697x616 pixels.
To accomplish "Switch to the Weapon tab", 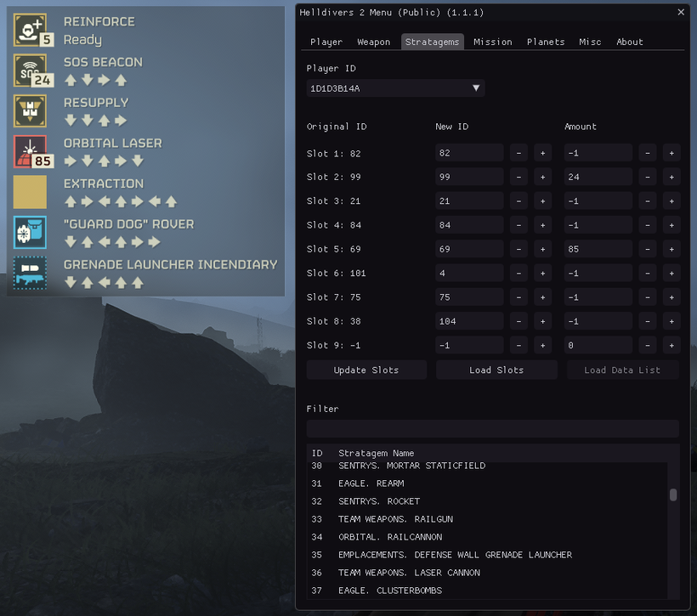I will [x=373, y=42].
